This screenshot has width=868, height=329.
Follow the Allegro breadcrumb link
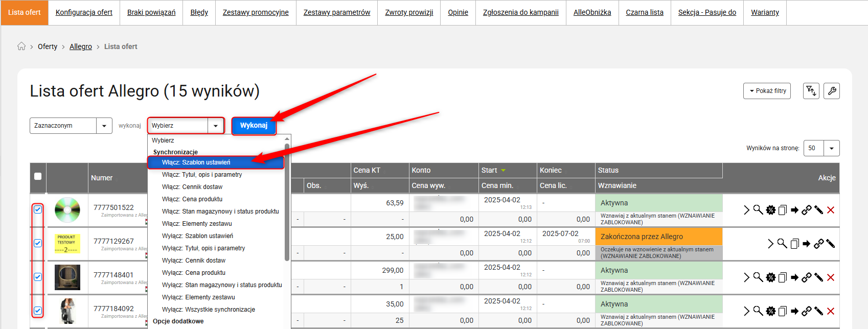point(81,46)
